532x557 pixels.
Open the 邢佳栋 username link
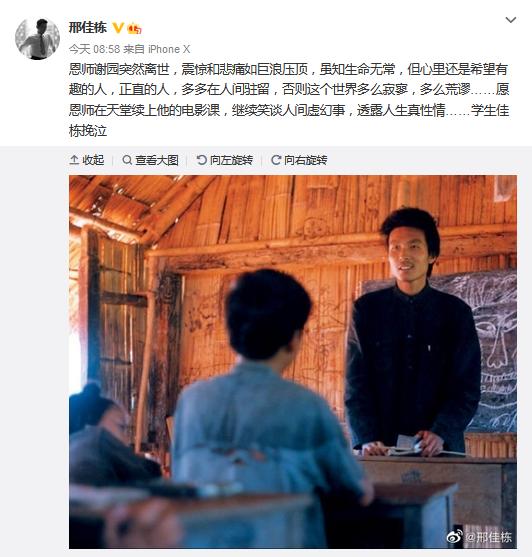pyautogui.click(x=88, y=28)
